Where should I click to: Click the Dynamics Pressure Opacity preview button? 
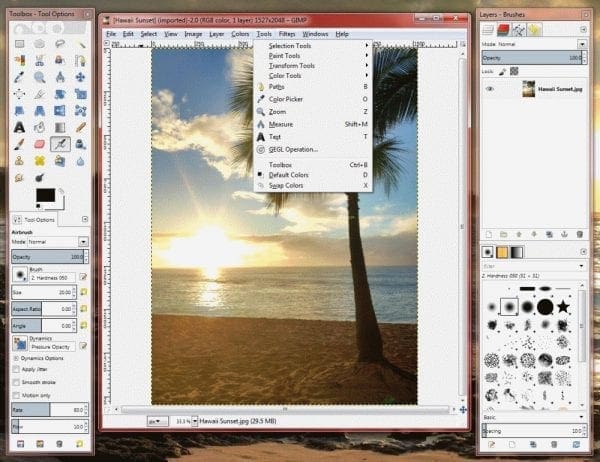20,343
